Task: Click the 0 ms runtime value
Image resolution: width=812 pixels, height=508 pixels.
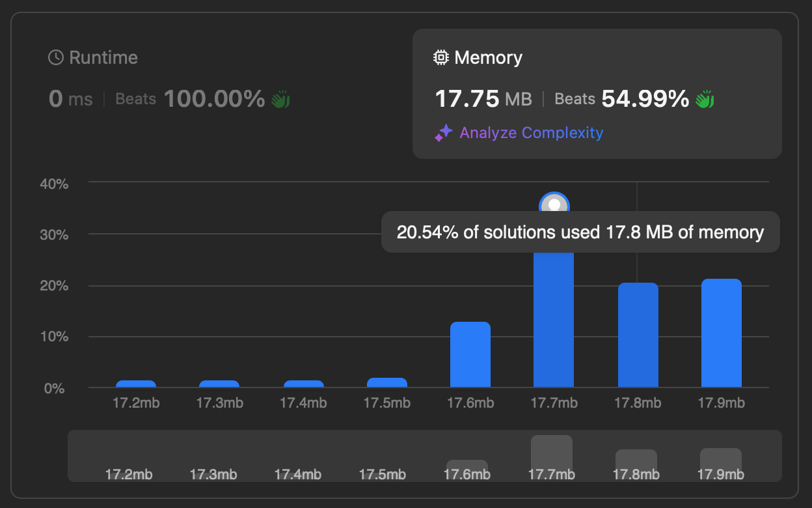Action: pyautogui.click(x=70, y=99)
